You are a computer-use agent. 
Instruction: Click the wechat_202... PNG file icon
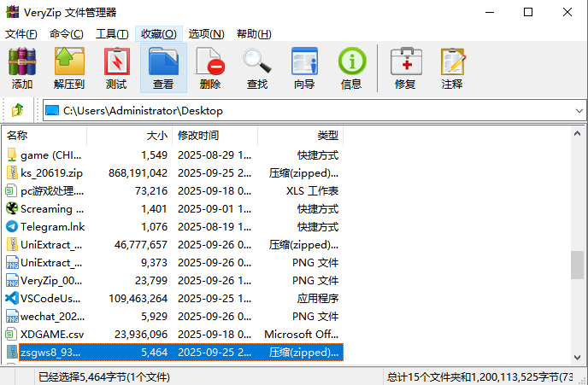tap(12, 317)
